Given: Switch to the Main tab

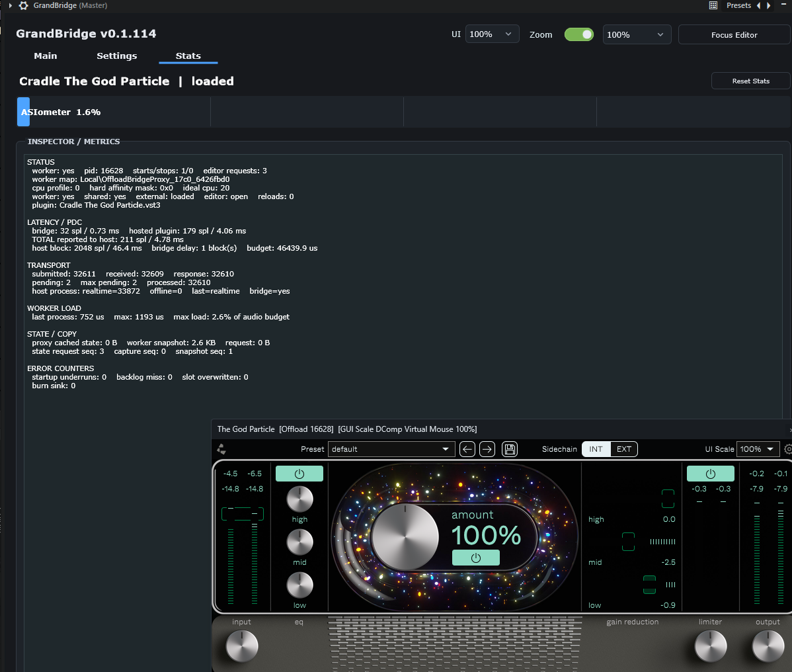Looking at the screenshot, I should coord(46,56).
